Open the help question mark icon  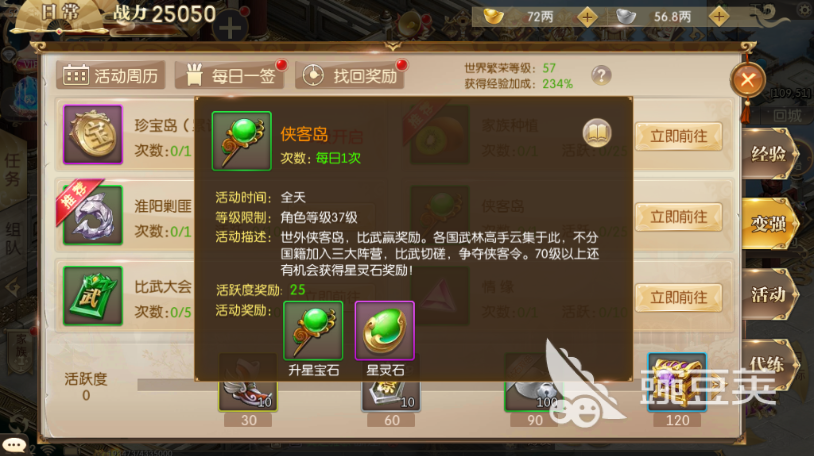[601, 76]
